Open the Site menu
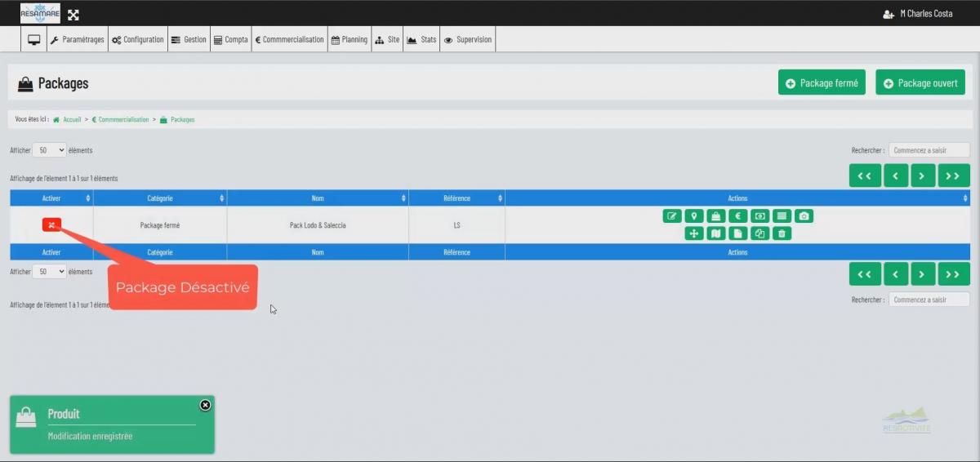The image size is (980, 462). click(x=387, y=39)
